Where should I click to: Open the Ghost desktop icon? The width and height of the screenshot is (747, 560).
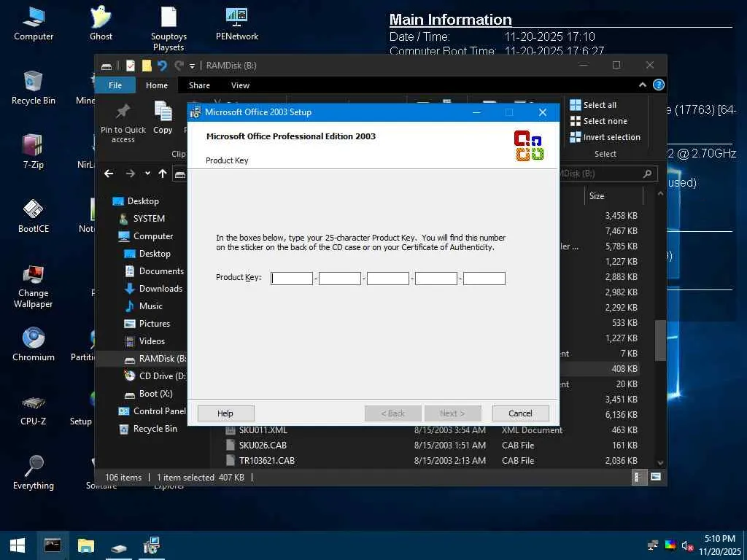101,24
